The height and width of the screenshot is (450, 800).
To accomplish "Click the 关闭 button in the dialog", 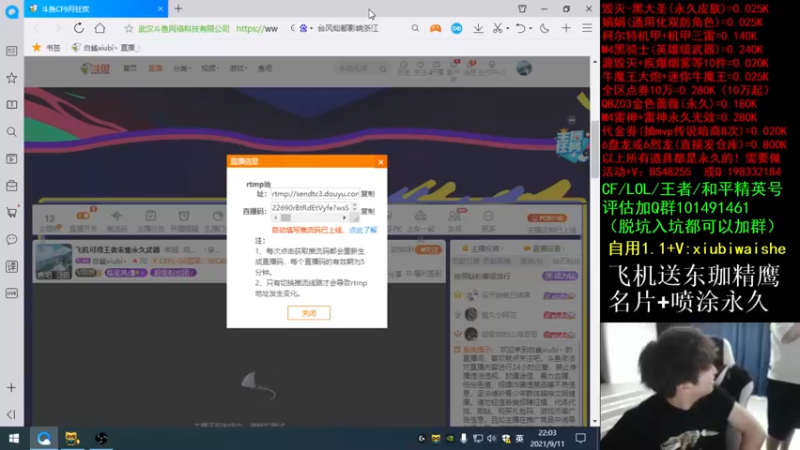I will coord(309,313).
